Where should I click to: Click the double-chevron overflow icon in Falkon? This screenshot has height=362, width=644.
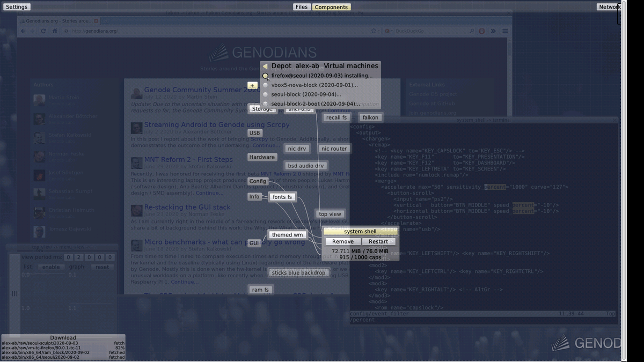click(493, 31)
